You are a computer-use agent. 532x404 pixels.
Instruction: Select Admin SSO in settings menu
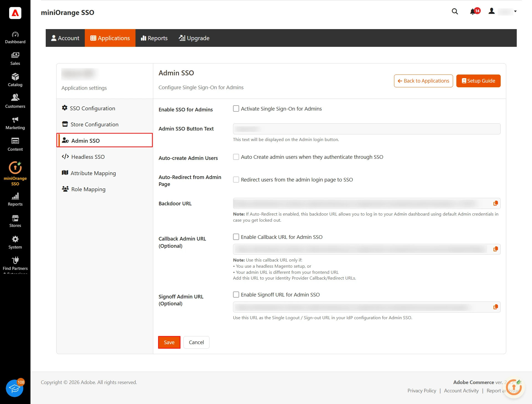pos(105,140)
